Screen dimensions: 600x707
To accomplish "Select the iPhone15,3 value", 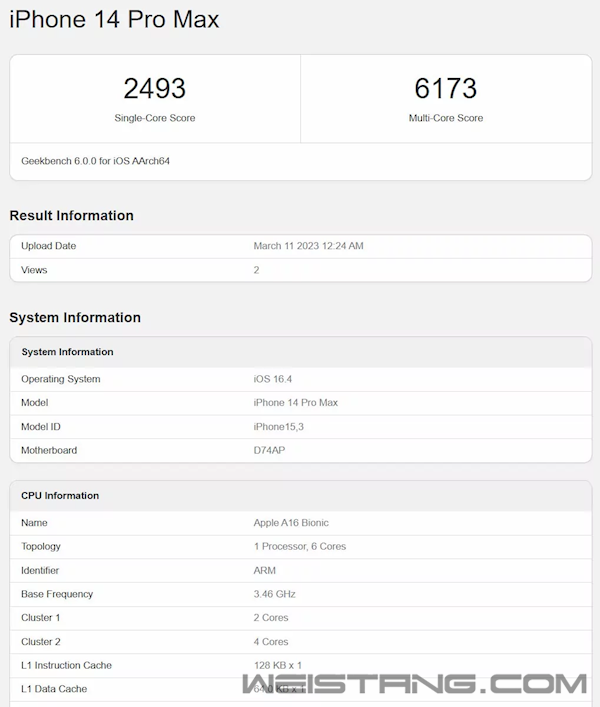I will pyautogui.click(x=279, y=427).
